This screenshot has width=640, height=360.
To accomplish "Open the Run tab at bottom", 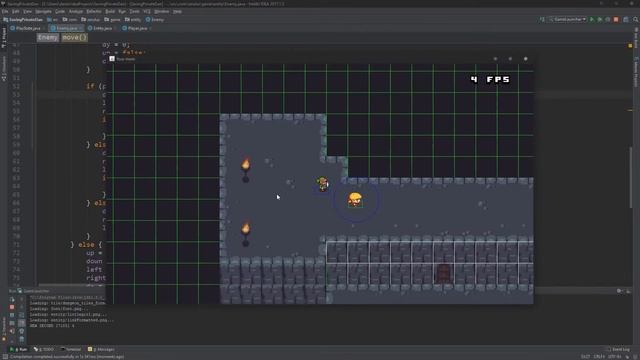I will click(18, 349).
